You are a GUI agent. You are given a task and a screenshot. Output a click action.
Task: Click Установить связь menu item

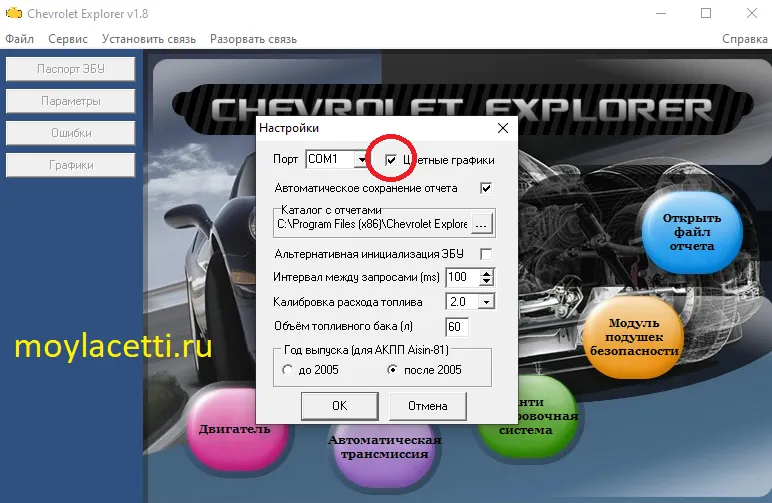tap(149, 39)
